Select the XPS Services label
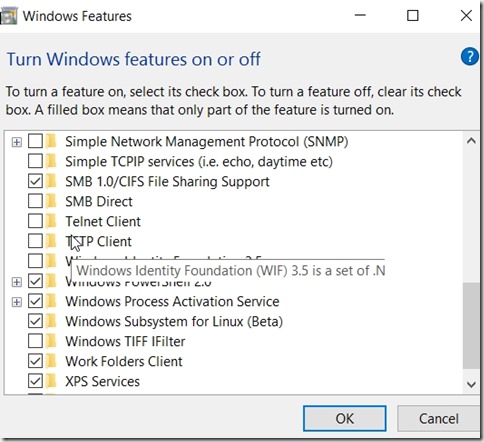 point(102,381)
